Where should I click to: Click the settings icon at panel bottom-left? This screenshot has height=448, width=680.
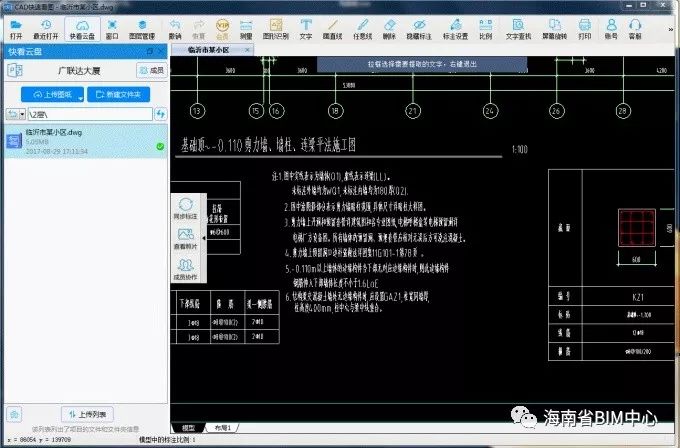tap(14, 414)
